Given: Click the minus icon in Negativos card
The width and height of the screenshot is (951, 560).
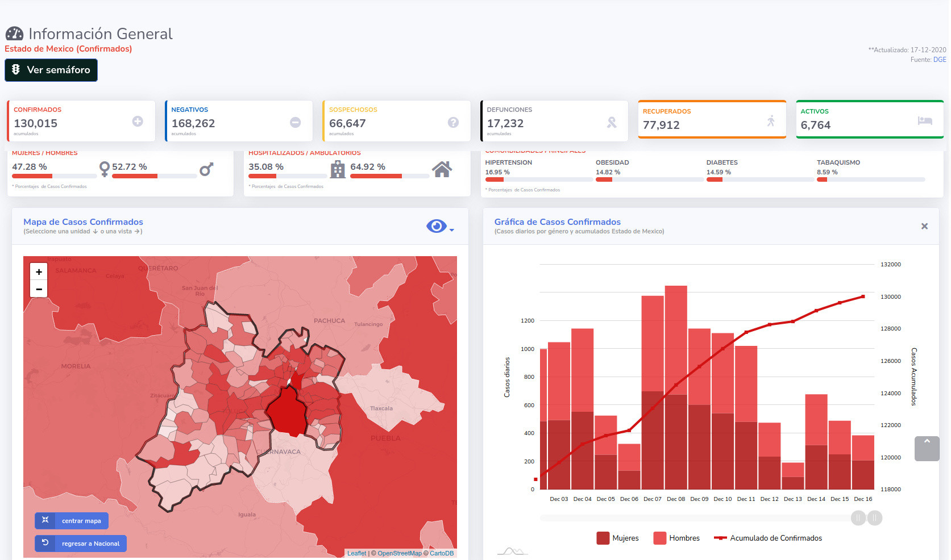Looking at the screenshot, I should (296, 122).
